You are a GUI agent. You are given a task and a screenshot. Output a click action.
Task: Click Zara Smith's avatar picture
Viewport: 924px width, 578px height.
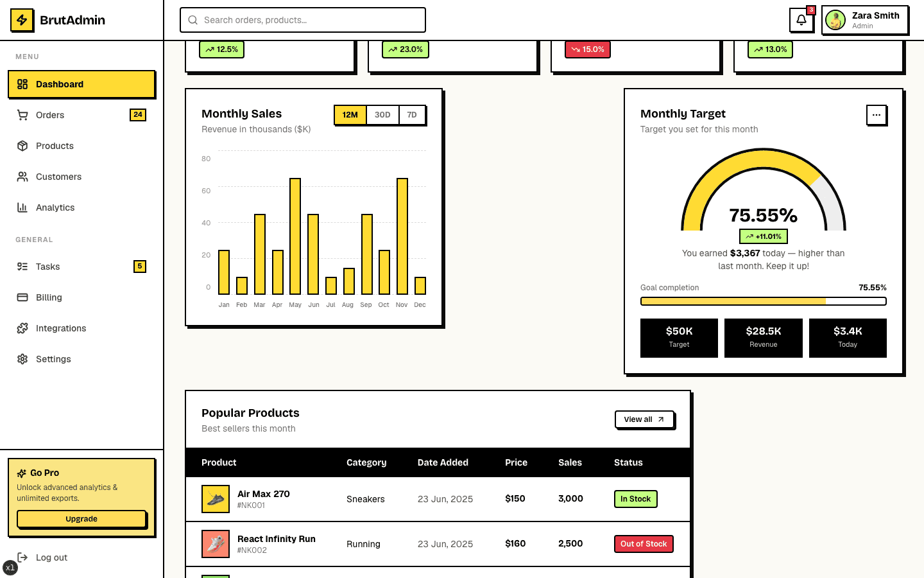coord(835,20)
